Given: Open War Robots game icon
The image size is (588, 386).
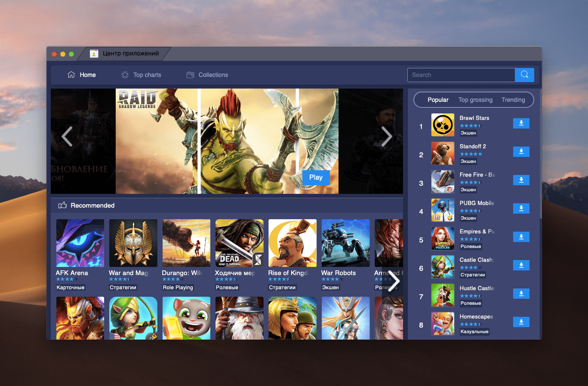Looking at the screenshot, I should 345,243.
